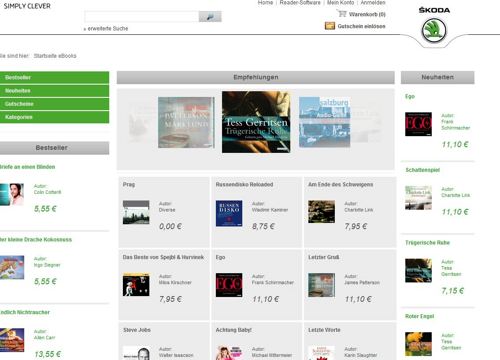Viewport: 500px width, 360px height.
Task: Click Anmelden in top navigation
Action: click(x=373, y=3)
